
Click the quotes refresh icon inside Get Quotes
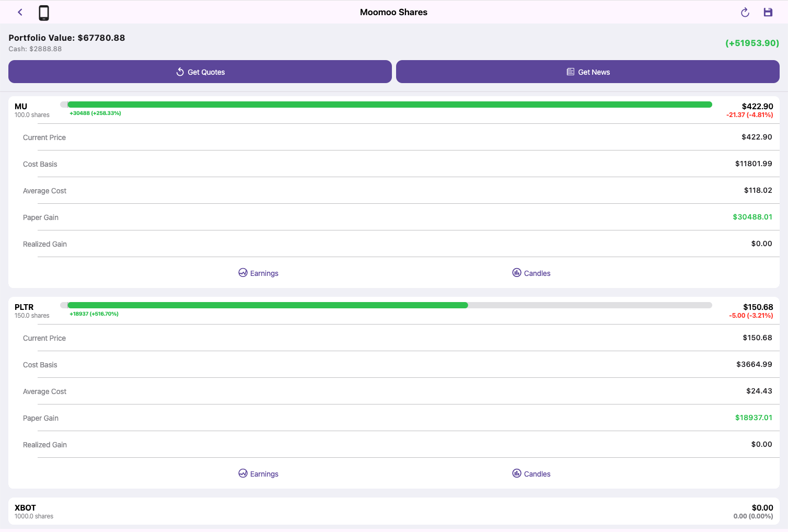180,72
